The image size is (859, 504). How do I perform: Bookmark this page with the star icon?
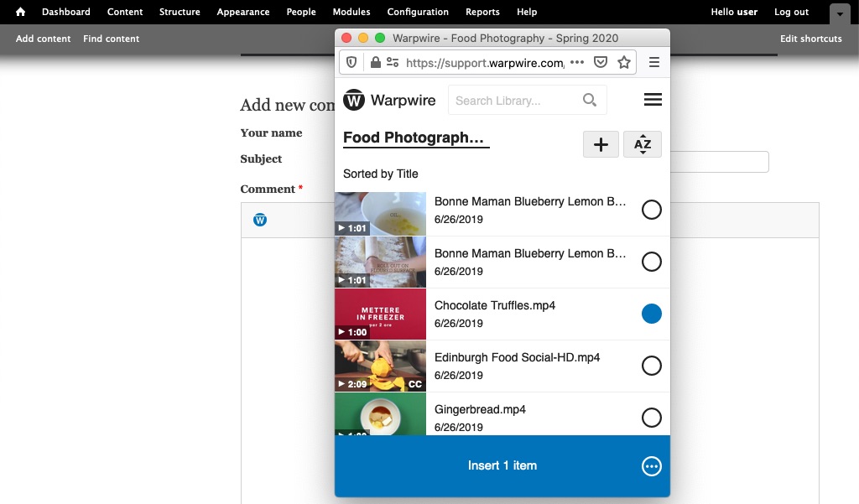(623, 62)
